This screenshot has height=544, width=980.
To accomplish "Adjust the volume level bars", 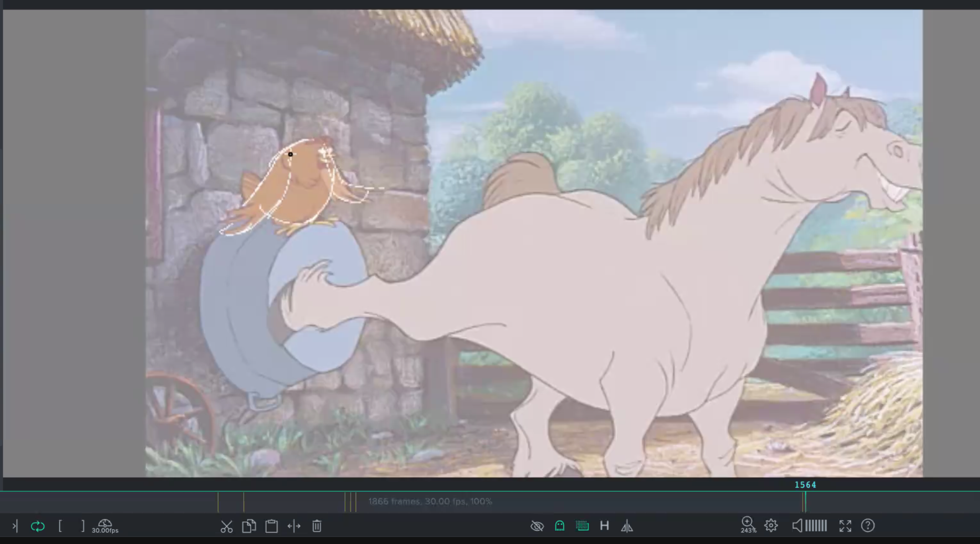I will (x=816, y=526).
